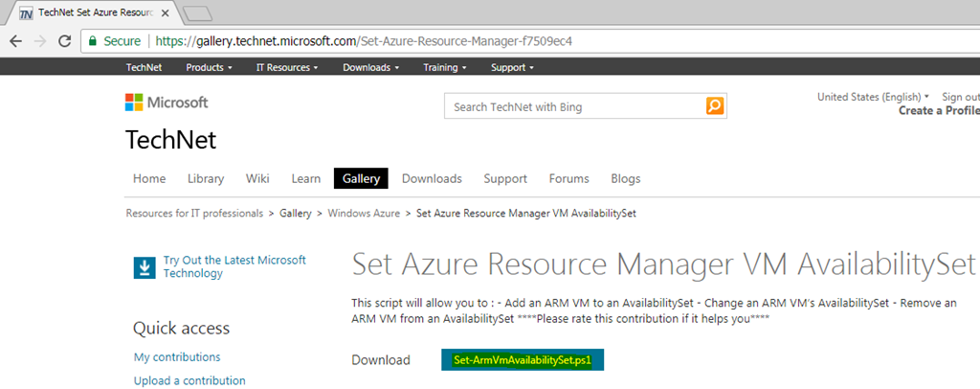Screen dimensions: 980x389
Task: Go to the Wiki tab
Action: (x=257, y=179)
